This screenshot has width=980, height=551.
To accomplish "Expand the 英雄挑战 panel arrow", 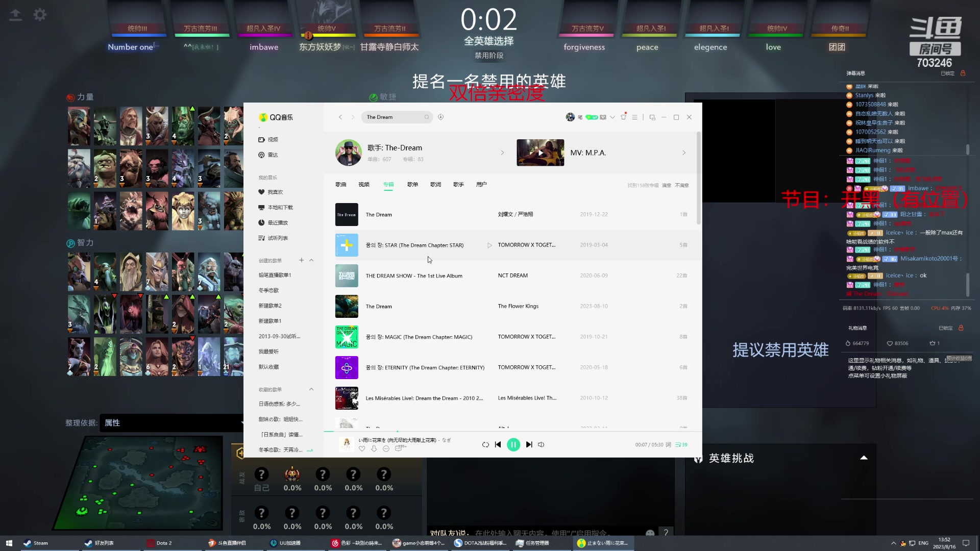I will coord(864,458).
